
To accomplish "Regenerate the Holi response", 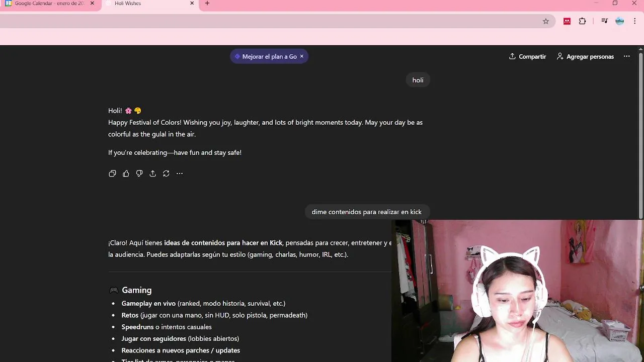I will click(166, 173).
